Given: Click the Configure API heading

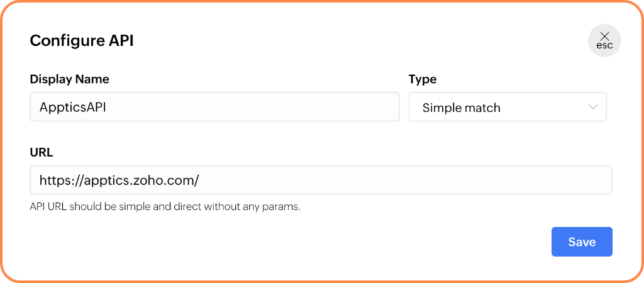Looking at the screenshot, I should (82, 41).
